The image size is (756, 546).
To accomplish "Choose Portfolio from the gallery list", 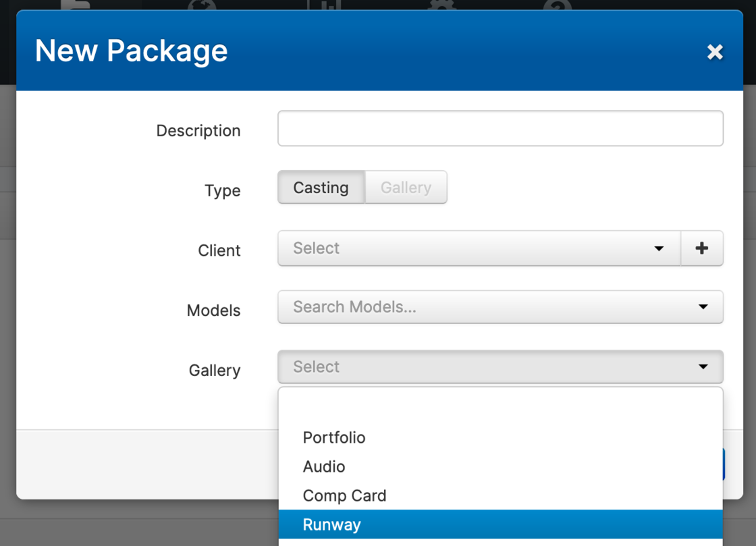I will [334, 437].
